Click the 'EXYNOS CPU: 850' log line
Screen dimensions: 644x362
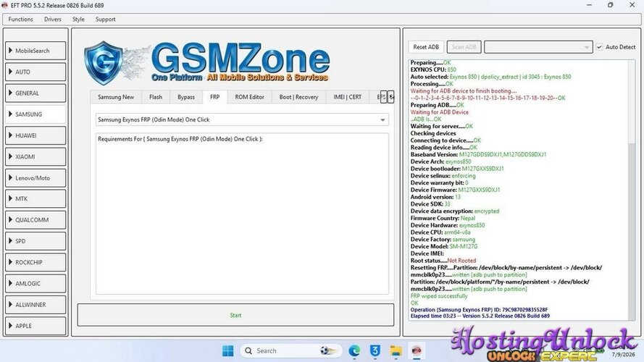[433, 70]
